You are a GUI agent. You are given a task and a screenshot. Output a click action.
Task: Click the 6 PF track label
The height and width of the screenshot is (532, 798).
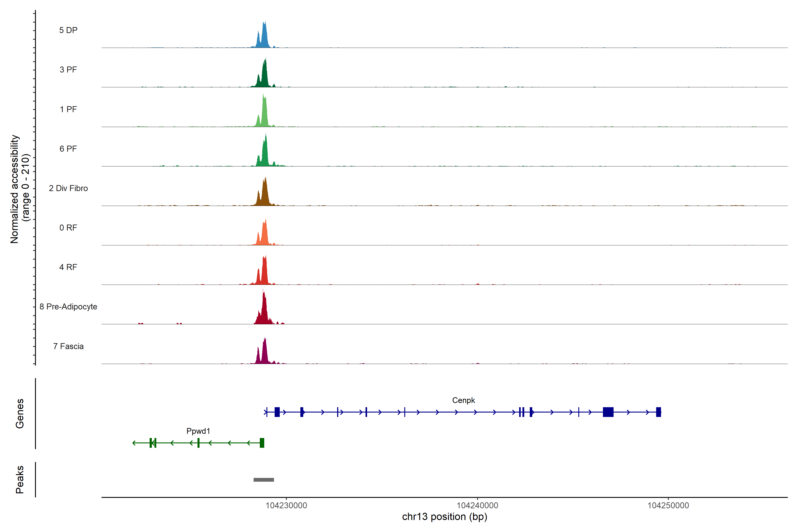(68, 149)
